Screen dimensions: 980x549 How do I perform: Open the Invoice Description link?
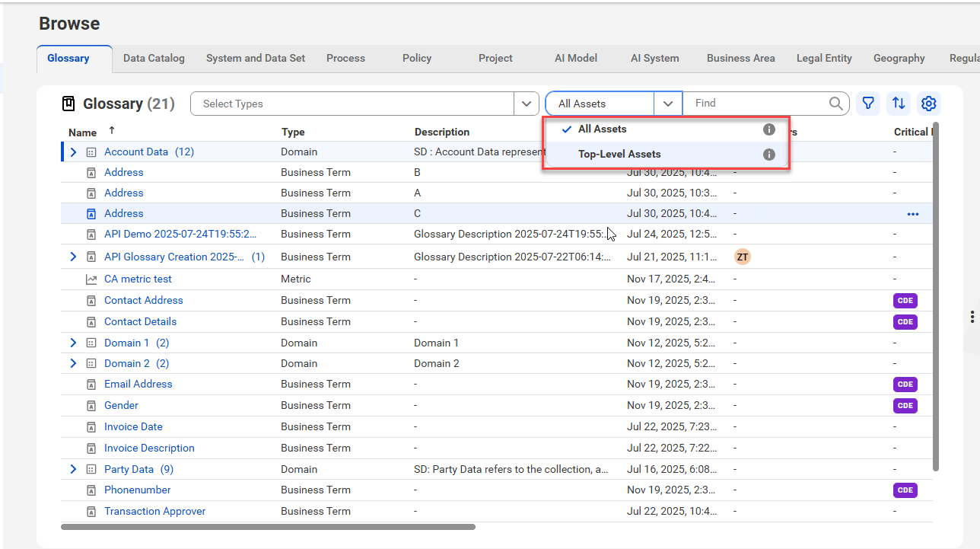(x=149, y=448)
